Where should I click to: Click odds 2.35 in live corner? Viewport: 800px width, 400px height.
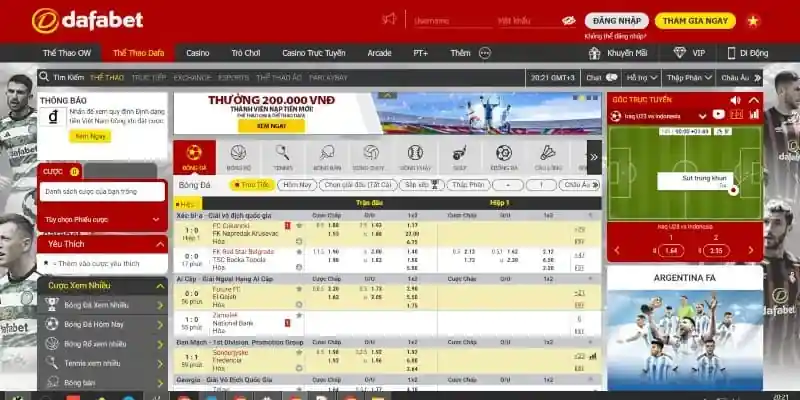click(x=716, y=251)
